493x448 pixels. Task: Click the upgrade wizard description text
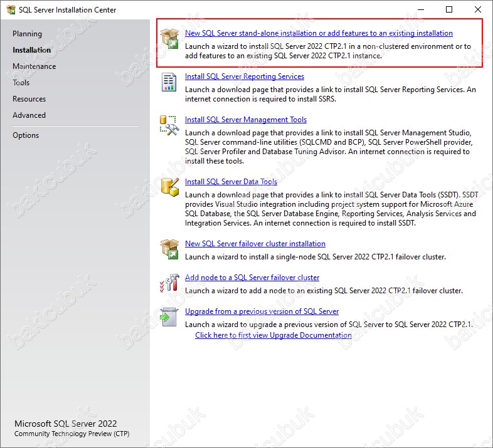(x=329, y=325)
